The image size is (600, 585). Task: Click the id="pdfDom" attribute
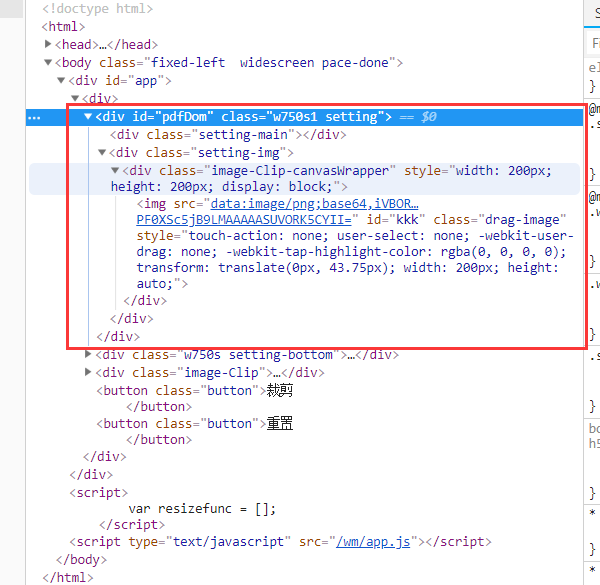173,117
